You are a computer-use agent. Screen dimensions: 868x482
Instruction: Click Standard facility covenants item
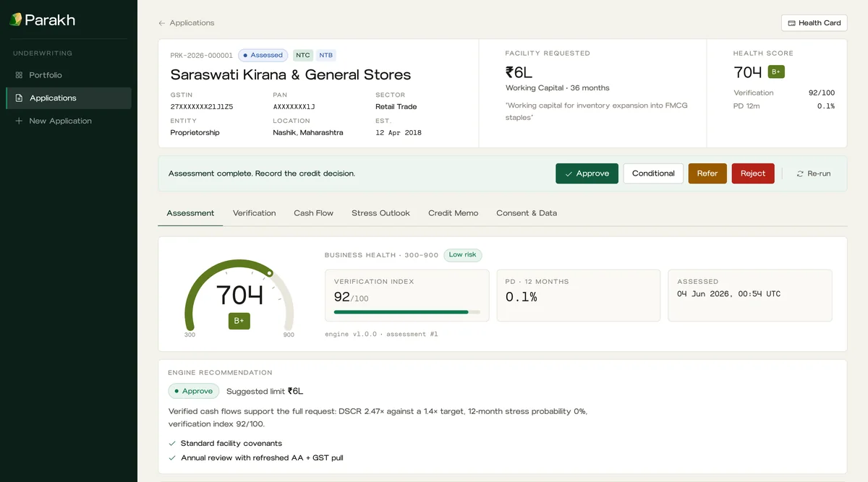231,444
